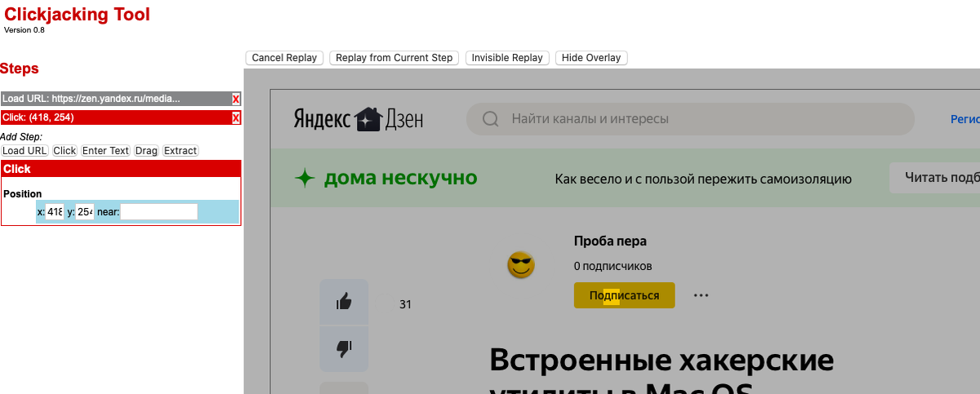Click the near input field

159,212
